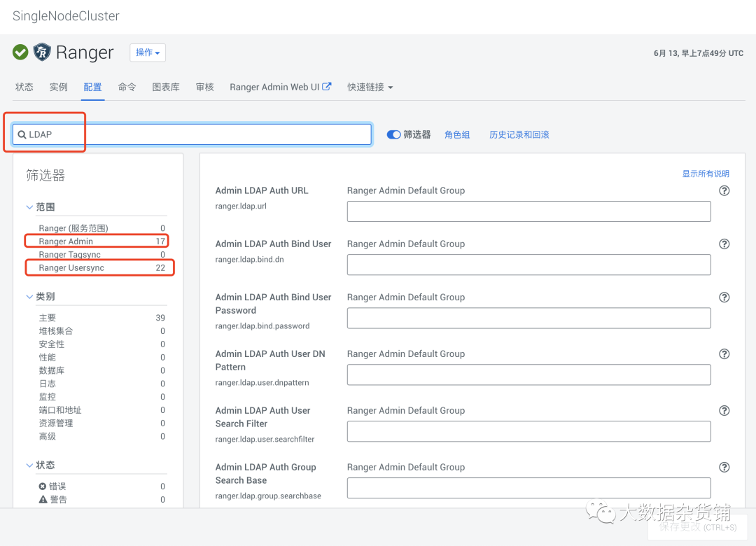The height and width of the screenshot is (546, 756).
Task: Switch to the 状态 tab
Action: tap(24, 87)
